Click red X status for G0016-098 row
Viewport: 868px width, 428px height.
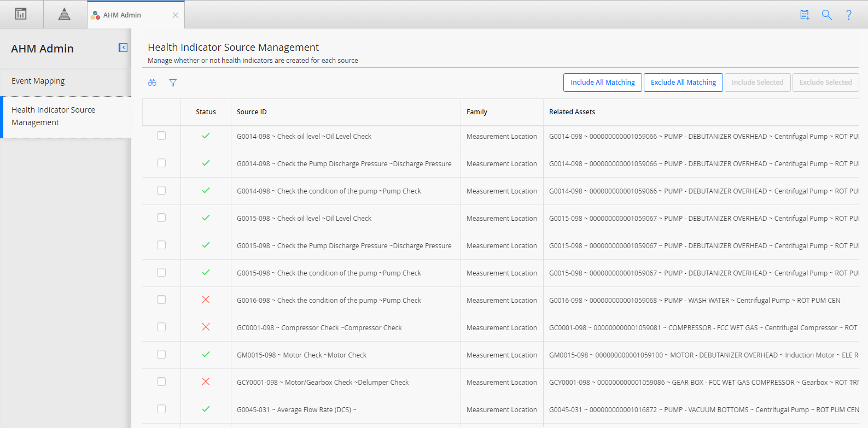206,300
